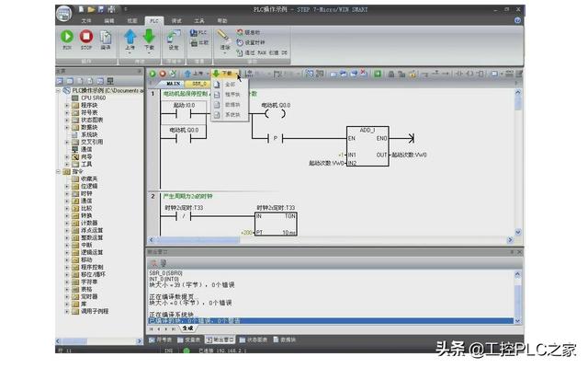Click the Compare (比较) ribbon icon
The width and height of the screenshot is (588, 368).
coord(199,43)
